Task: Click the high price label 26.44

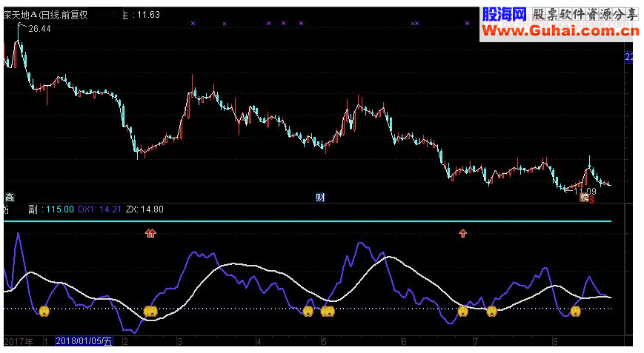Action: pos(40,29)
